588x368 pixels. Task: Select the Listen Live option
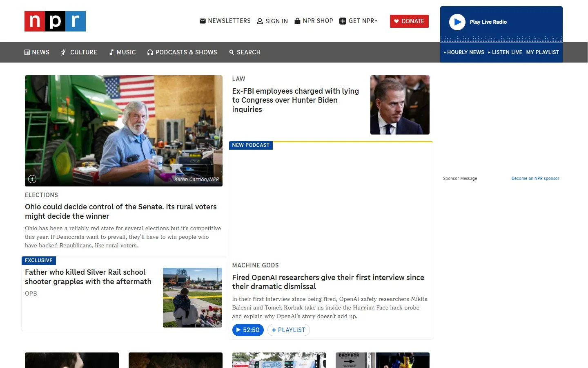coord(505,52)
